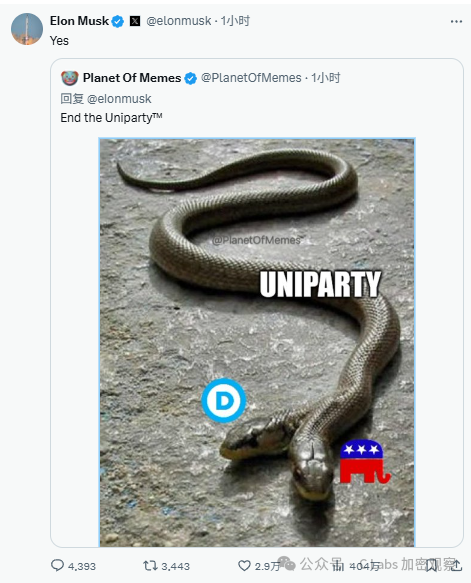Open the Planet Of Memes display name
Image resolution: width=471 pixels, height=583 pixels.
point(132,78)
